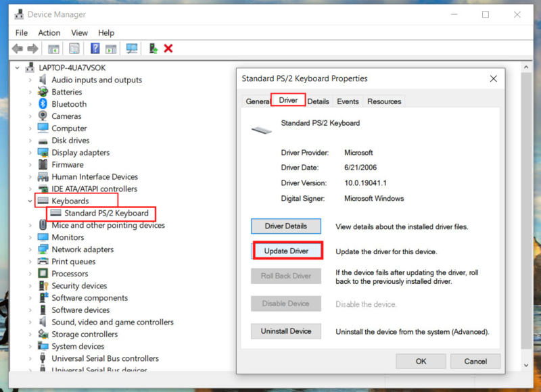Collapse the LAPTOP-4UA7VSOK root node
The width and height of the screenshot is (541, 392).
click(x=18, y=68)
